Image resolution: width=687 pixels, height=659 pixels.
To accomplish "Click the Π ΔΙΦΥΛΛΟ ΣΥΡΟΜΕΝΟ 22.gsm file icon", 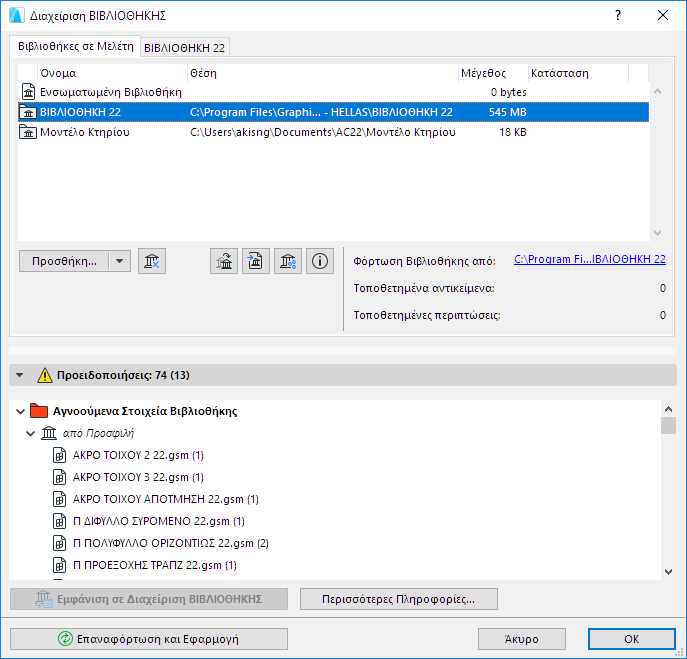I will click(x=59, y=521).
